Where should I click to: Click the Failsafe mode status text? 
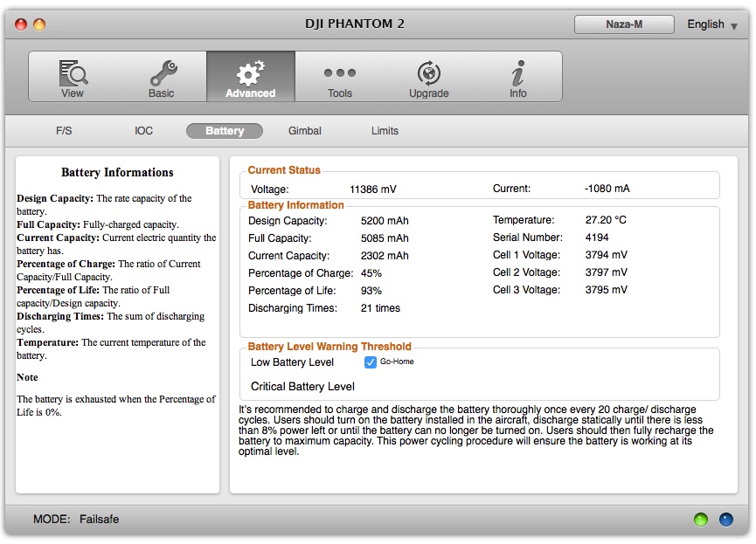(x=100, y=519)
